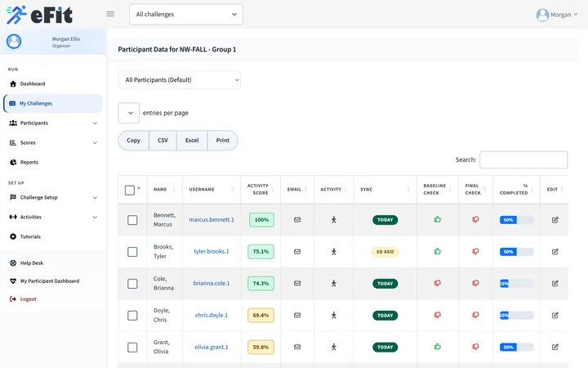The image size is (588, 368).
Task: Click the edit pencil icon for Brianna Cole
Action: (x=555, y=284)
